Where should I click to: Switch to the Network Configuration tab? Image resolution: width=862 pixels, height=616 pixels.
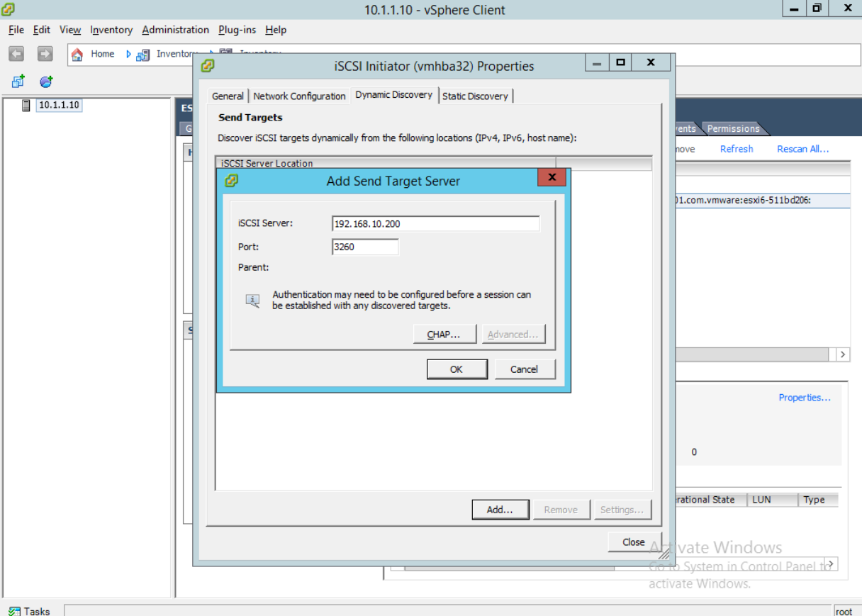point(299,96)
